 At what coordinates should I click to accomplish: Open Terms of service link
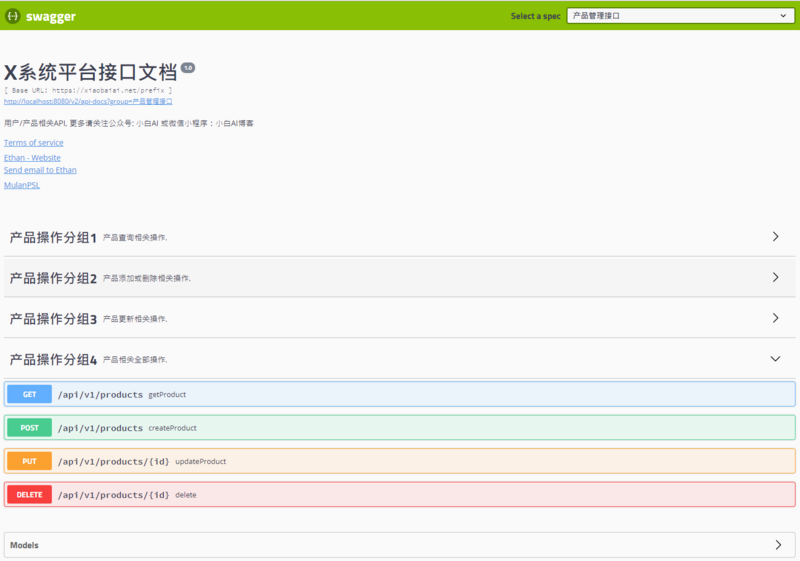(x=34, y=143)
